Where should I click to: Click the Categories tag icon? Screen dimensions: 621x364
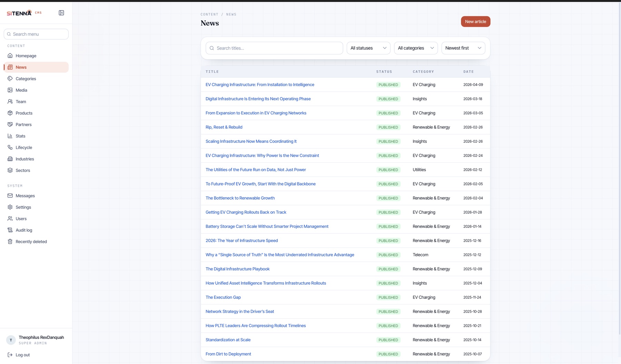point(10,79)
